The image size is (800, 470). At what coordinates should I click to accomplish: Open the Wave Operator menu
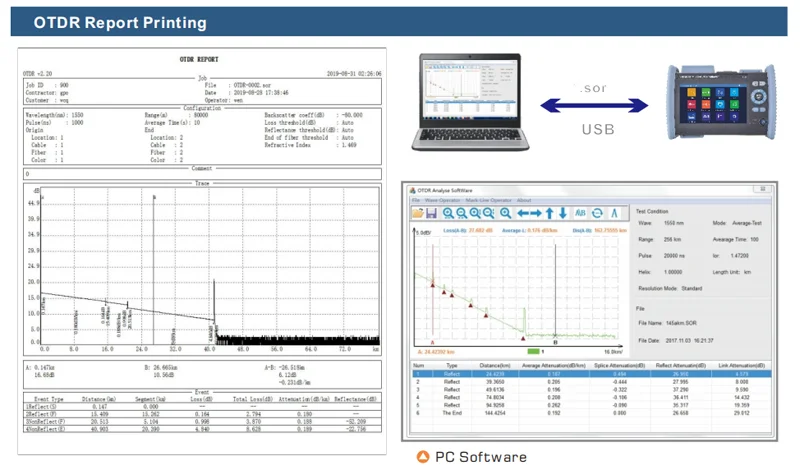click(444, 200)
